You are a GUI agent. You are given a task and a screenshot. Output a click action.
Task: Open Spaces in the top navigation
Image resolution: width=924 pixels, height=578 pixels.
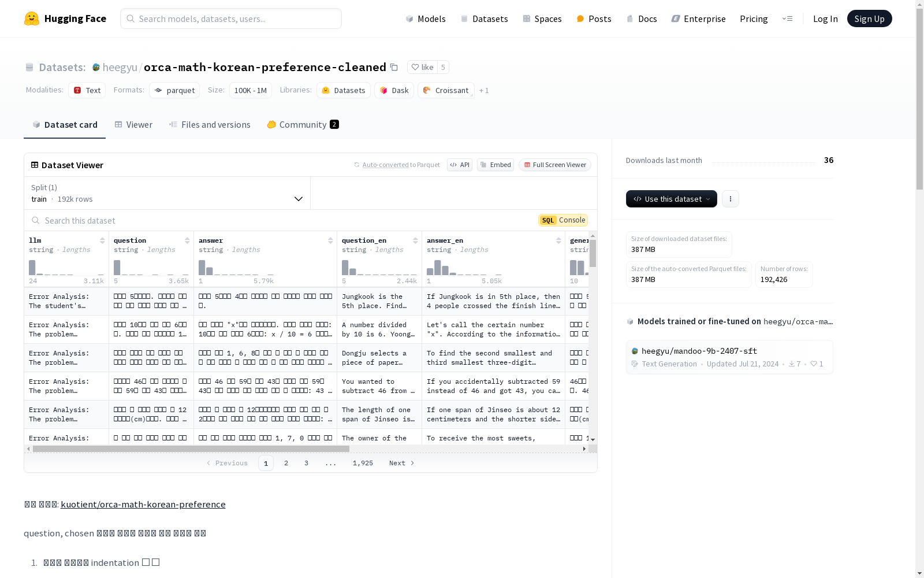[542, 18]
